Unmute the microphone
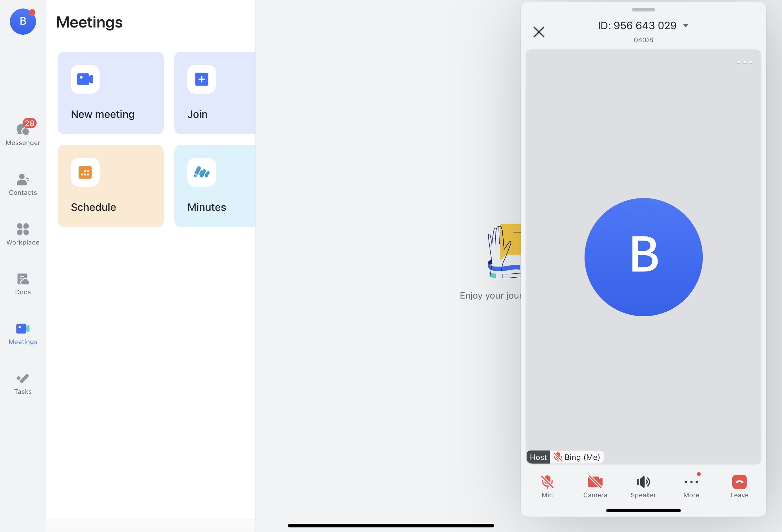 click(x=547, y=486)
